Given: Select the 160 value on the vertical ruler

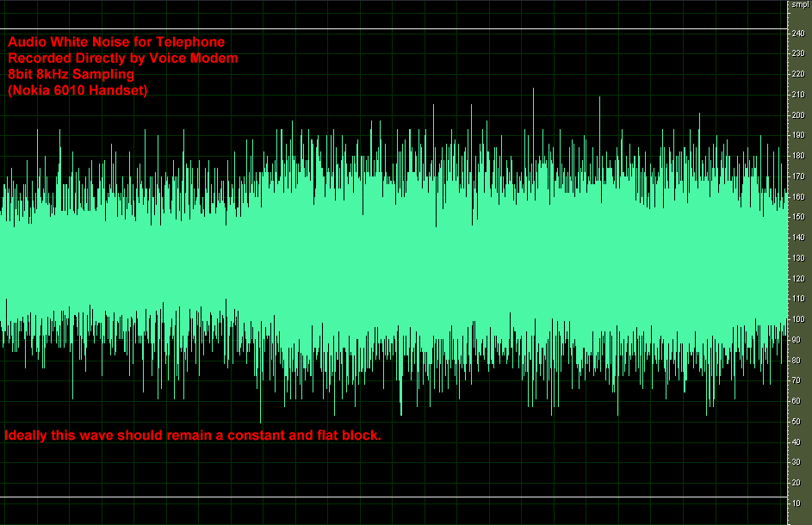Looking at the screenshot, I should click(798, 197).
